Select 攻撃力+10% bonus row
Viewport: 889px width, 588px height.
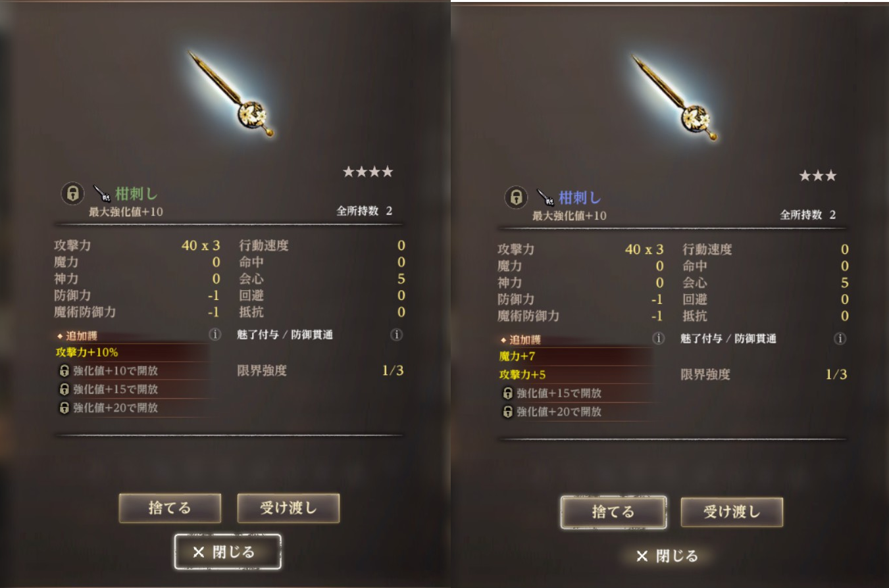pos(132,352)
